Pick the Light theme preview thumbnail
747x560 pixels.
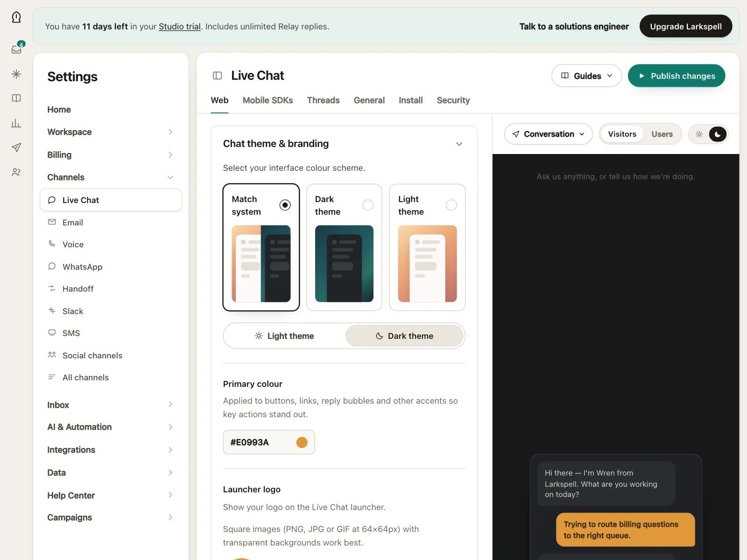[427, 264]
